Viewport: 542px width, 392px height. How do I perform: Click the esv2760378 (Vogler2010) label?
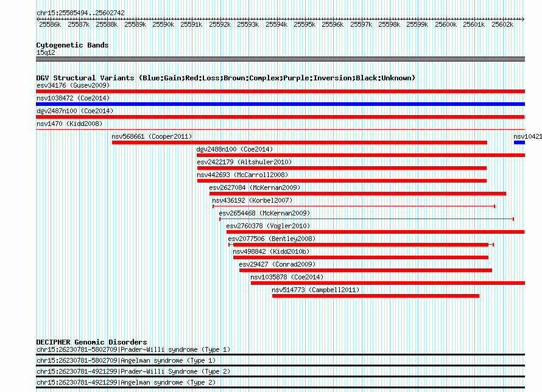click(x=268, y=226)
